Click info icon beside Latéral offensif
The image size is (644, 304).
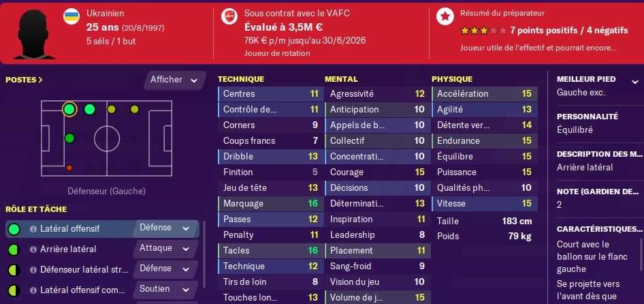coord(33,229)
